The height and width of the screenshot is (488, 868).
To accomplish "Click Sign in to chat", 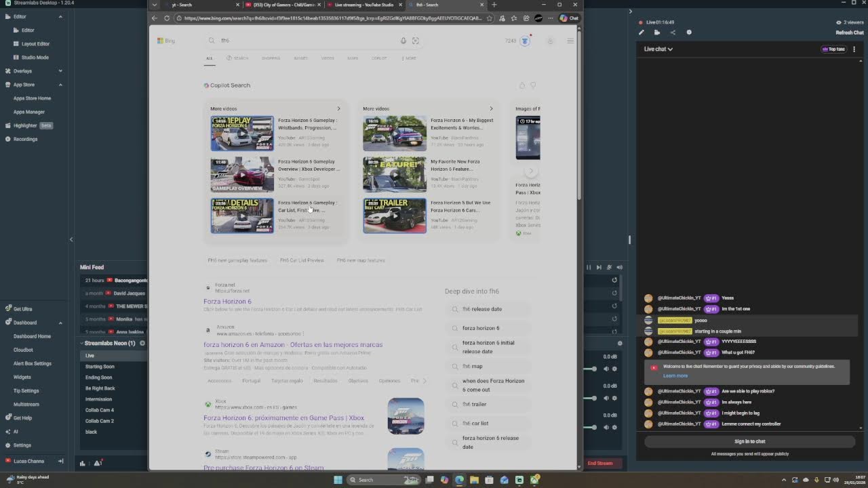I will pyautogui.click(x=749, y=441).
